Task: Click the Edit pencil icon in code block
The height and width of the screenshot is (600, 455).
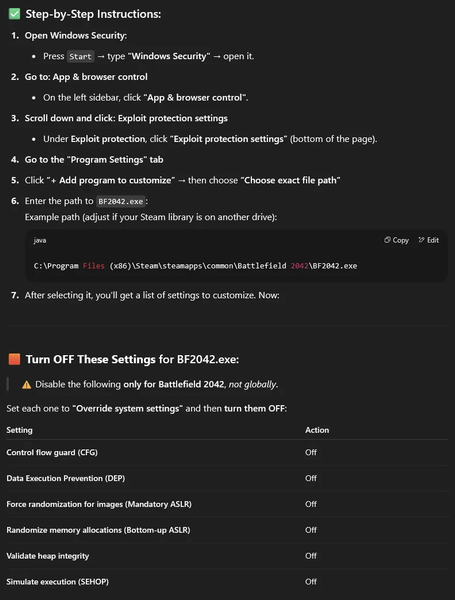Action: pyautogui.click(x=421, y=240)
